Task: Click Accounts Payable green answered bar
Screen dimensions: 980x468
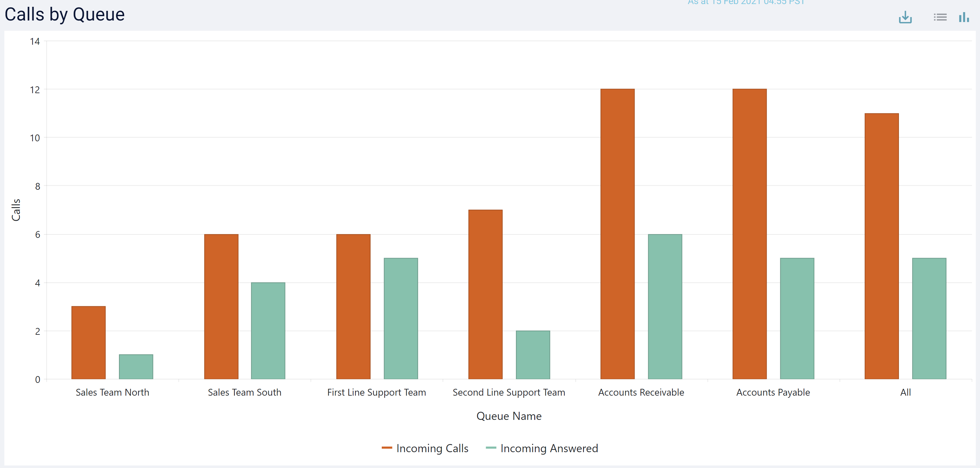Action: pyautogui.click(x=797, y=318)
